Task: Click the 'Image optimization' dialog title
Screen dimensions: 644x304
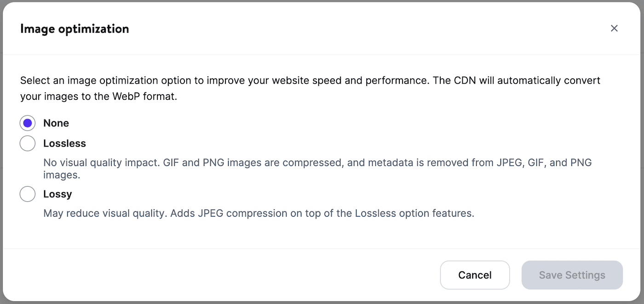Action: pyautogui.click(x=75, y=29)
